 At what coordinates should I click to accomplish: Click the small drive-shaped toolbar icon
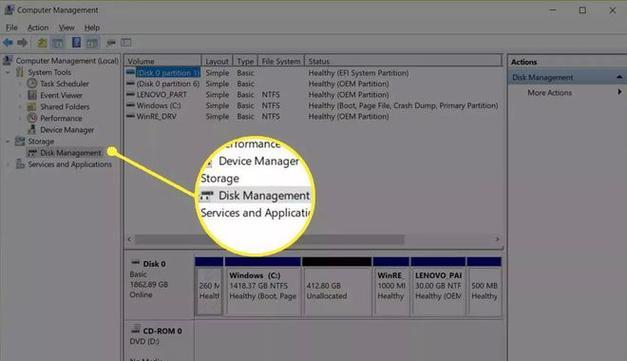(x=111, y=43)
